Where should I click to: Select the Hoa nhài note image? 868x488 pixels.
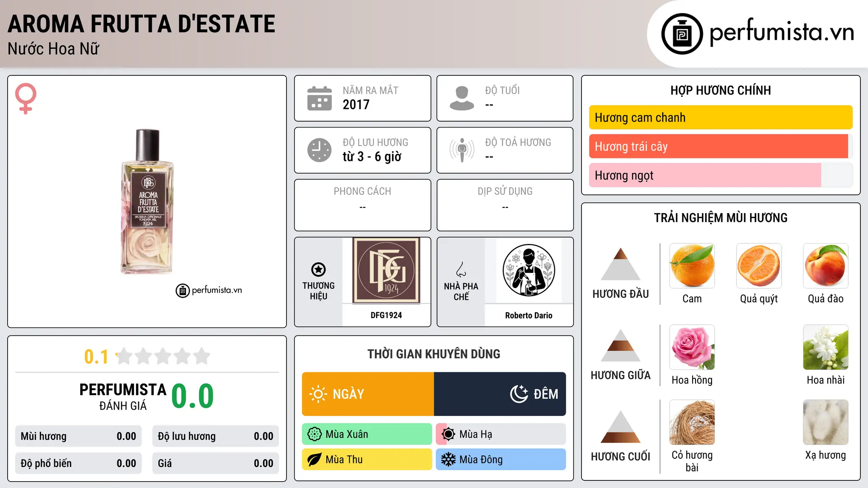(x=826, y=347)
